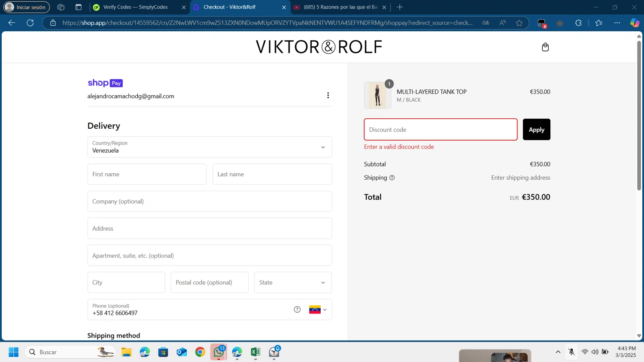
Task: Launch File Explorer from the taskbar
Action: coord(126,352)
